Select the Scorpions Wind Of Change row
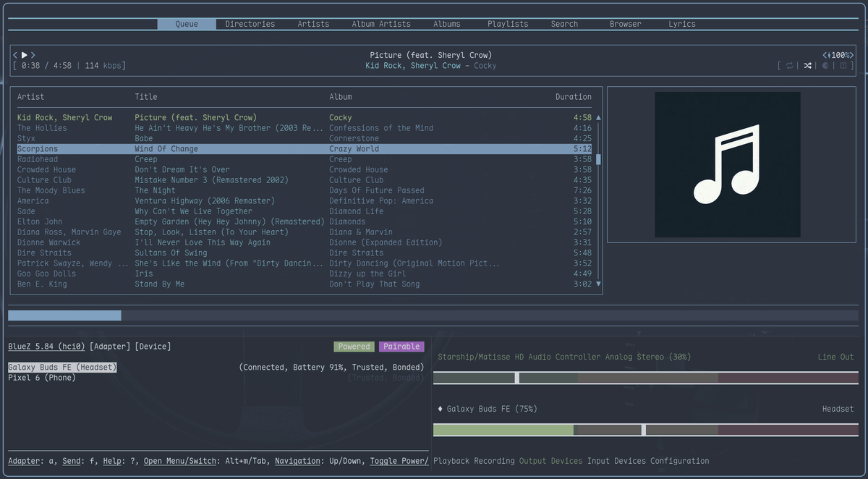Screen dimensions: 868x479 point(305,149)
